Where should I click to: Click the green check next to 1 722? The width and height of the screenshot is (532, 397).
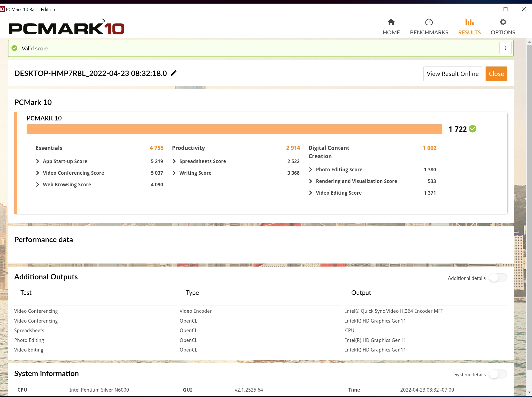coord(473,129)
